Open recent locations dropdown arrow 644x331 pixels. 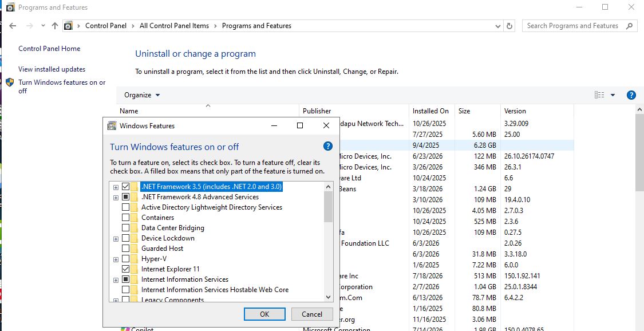43,26
